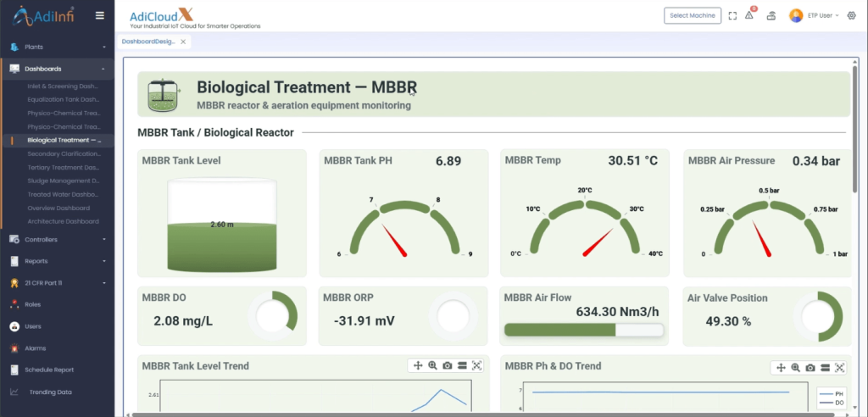Select pan tool on Ph & DO Trend chart
Screen dimensions: 868x417
coord(781,368)
